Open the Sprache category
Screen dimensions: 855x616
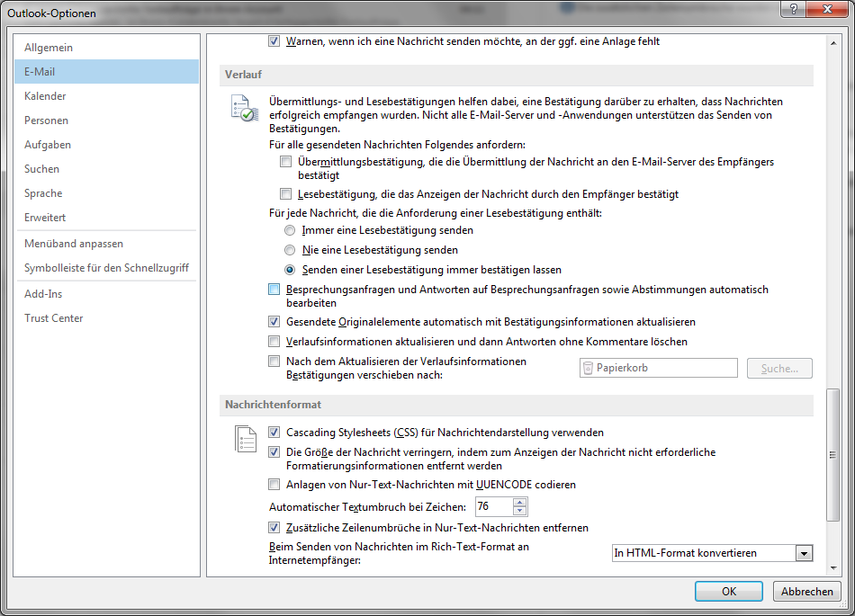pos(107,193)
